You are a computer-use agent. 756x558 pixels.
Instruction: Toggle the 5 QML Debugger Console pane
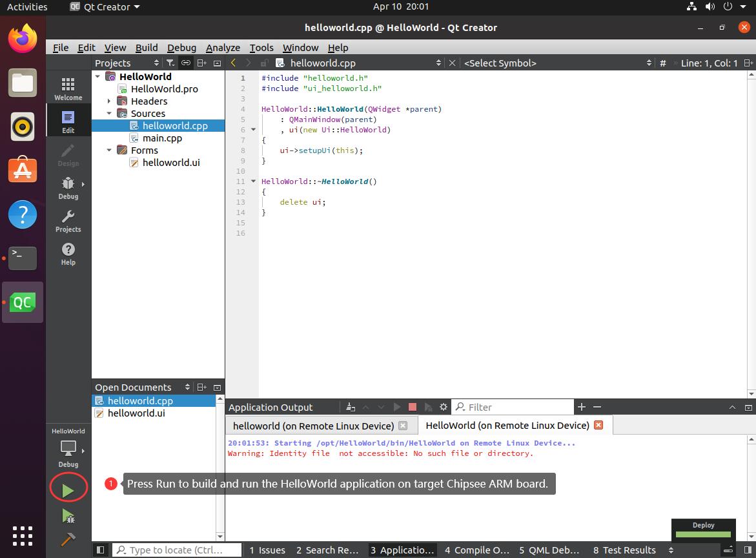tap(549, 550)
